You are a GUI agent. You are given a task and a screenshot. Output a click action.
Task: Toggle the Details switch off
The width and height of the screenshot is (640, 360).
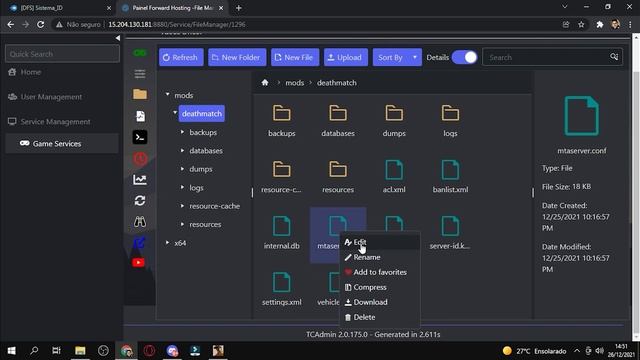[x=464, y=57]
